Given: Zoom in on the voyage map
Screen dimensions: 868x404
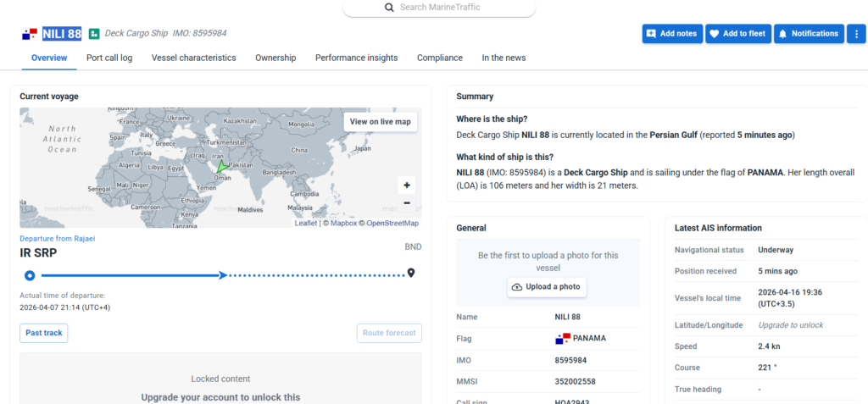Looking at the screenshot, I should click(x=407, y=185).
